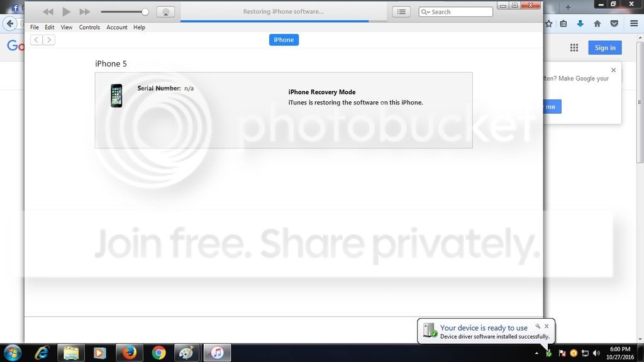Click the iTunes volume slider knob
The image size is (644, 362).
145,12
